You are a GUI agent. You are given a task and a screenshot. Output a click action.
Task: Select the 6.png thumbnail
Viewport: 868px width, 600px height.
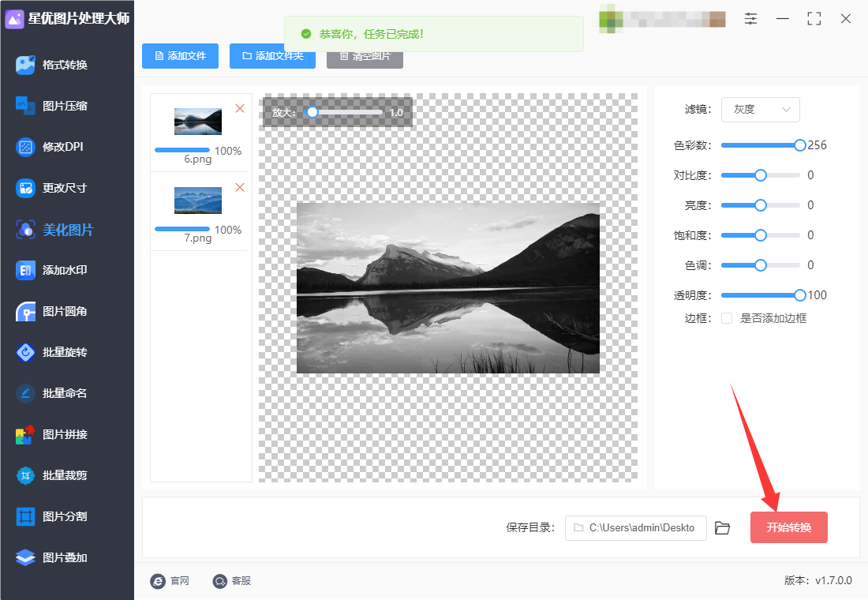click(x=197, y=122)
